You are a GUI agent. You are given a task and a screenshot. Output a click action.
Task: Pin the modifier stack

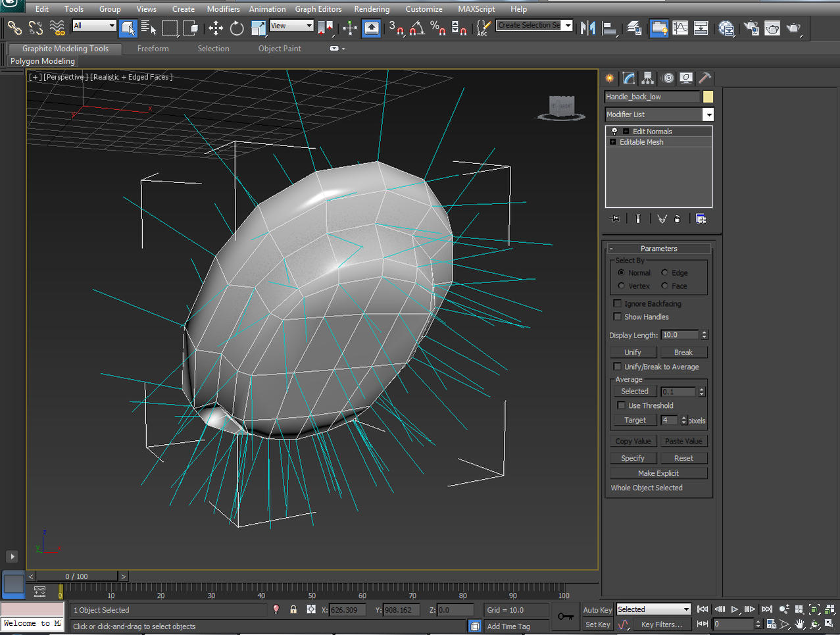pos(615,218)
